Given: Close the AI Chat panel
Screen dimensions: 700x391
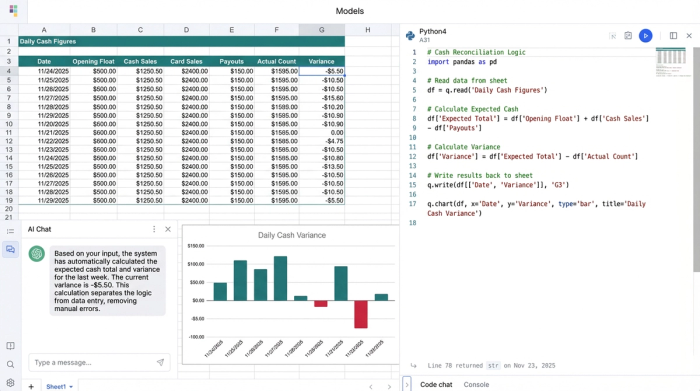Looking at the screenshot, I should tap(168, 229).
